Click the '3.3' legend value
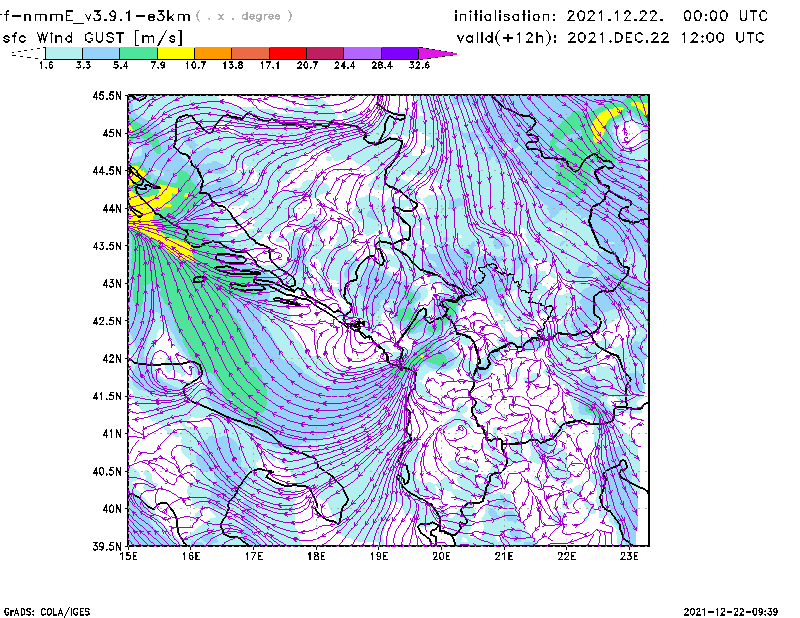This screenshot has width=800, height=618. 83,65
